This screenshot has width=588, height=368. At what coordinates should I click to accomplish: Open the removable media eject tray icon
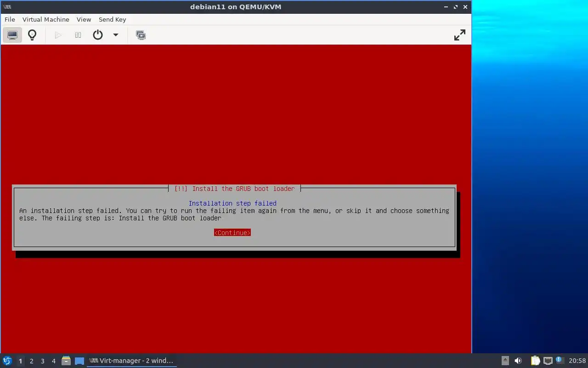click(x=505, y=361)
